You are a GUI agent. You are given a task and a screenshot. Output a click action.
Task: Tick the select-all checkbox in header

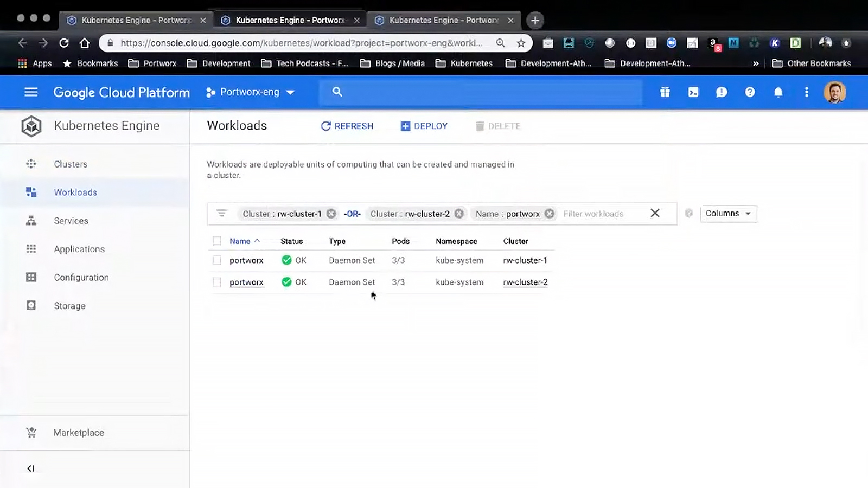217,241
